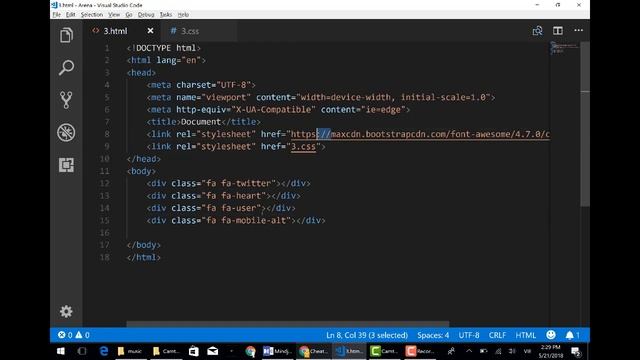Open the Debug menu
Image resolution: width=640 pixels, height=360 pixels.
pyautogui.click(x=146, y=15)
